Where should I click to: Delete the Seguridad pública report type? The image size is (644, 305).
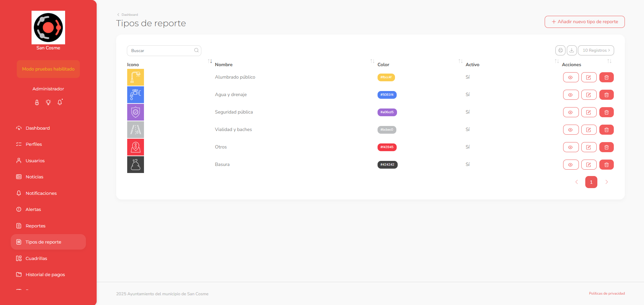click(606, 112)
